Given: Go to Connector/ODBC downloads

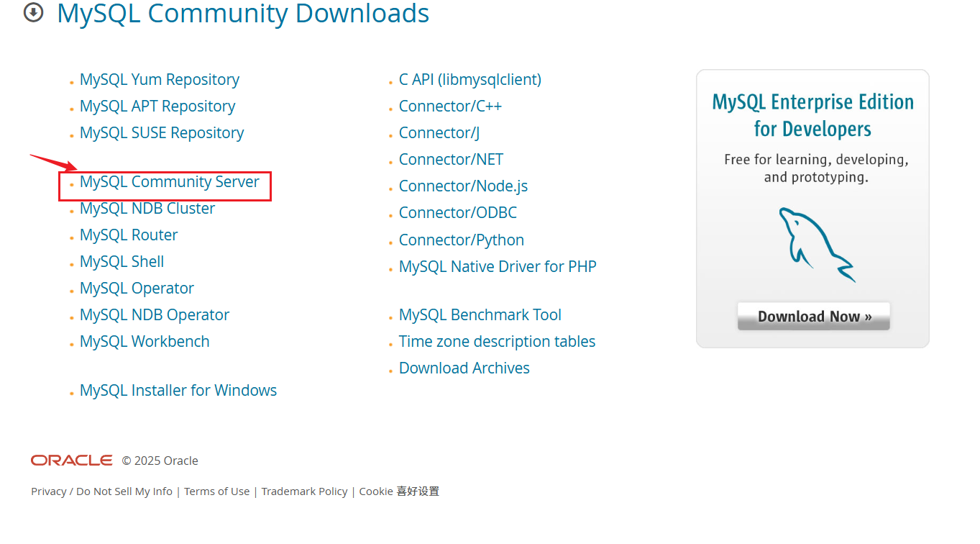Looking at the screenshot, I should pos(458,213).
